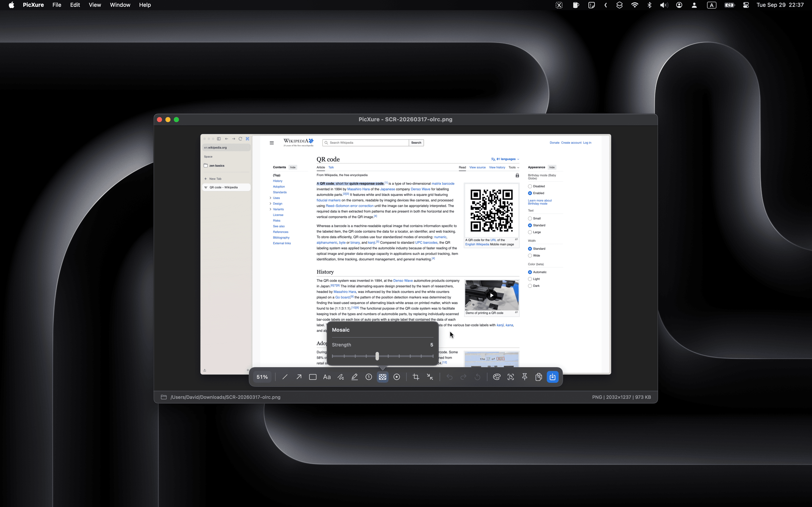The width and height of the screenshot is (812, 507).
Task: Pin the screenshot with pushpin icon
Action: pos(525,377)
